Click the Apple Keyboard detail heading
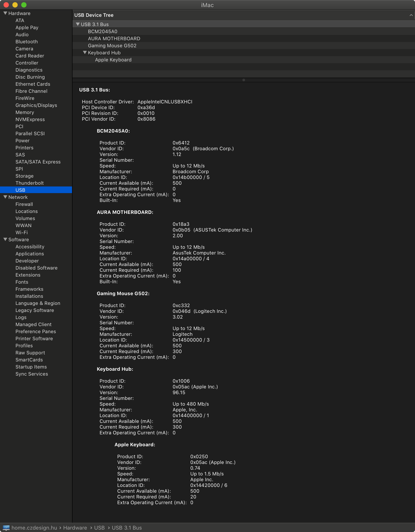This screenshot has height=532, width=415. click(135, 445)
